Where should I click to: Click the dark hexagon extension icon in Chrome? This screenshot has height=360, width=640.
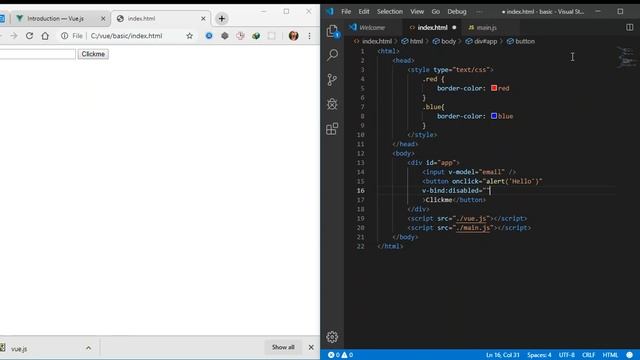(x=224, y=36)
